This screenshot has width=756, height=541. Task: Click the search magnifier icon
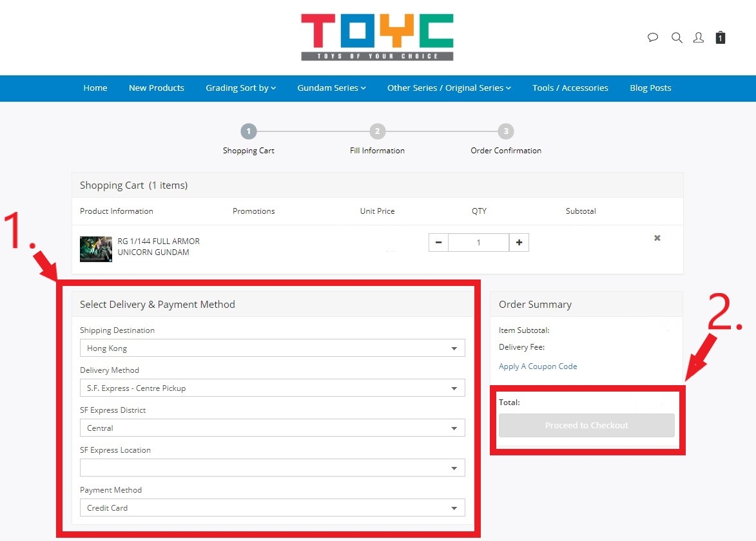pyautogui.click(x=677, y=38)
